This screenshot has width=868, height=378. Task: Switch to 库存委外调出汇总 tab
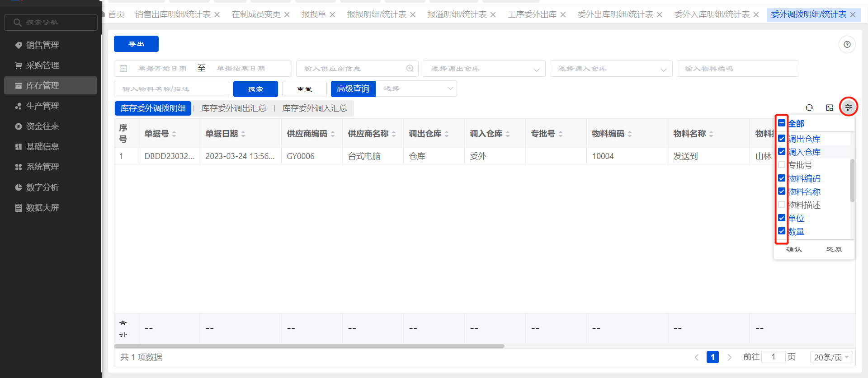pyautogui.click(x=234, y=108)
